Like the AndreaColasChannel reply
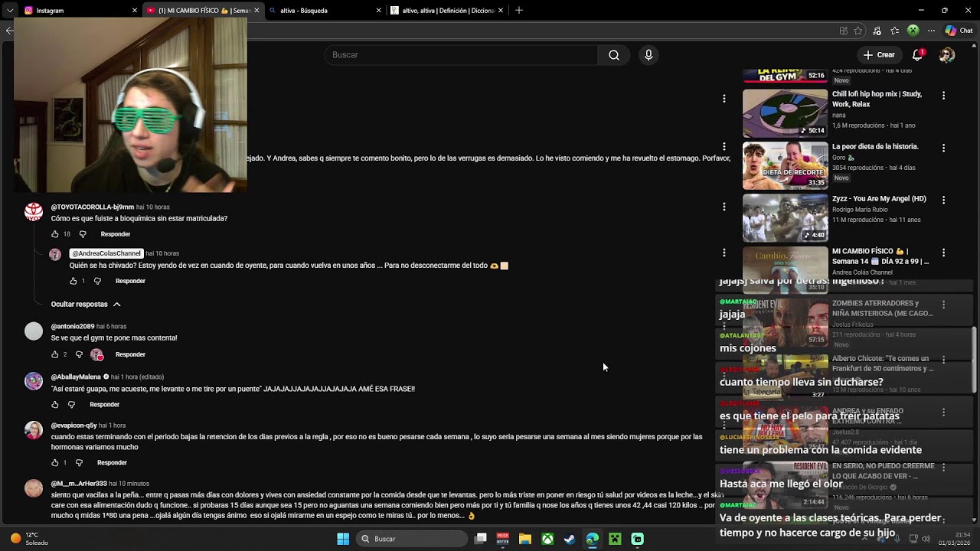980x551 pixels. (73, 281)
